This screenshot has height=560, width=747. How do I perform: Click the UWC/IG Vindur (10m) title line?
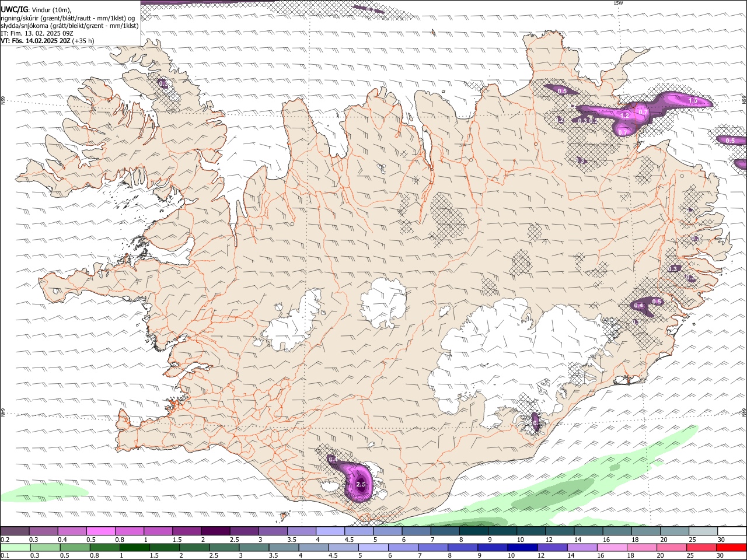(36, 9)
